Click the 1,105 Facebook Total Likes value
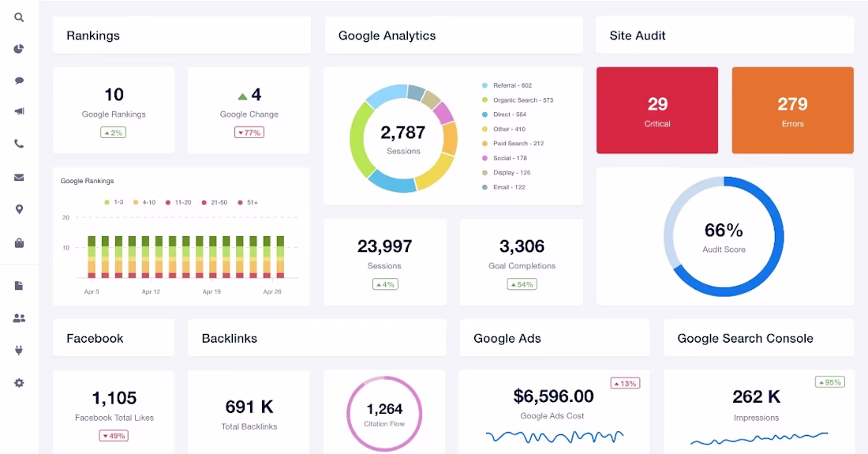This screenshot has width=868, height=454. (x=114, y=398)
